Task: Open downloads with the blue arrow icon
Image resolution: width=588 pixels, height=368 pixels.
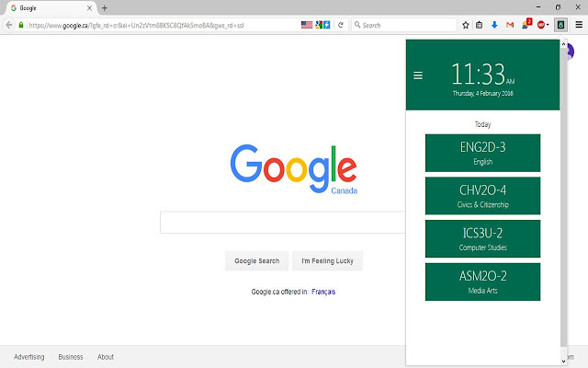Action: click(x=494, y=25)
